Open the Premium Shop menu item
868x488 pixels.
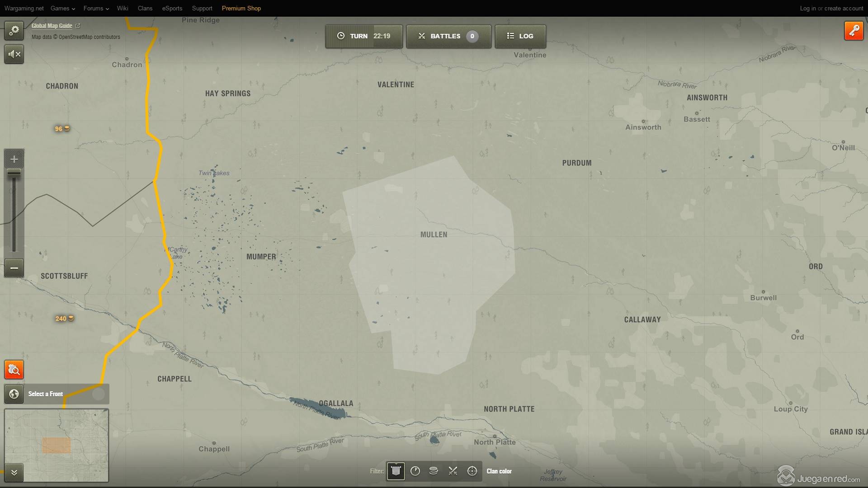241,8
